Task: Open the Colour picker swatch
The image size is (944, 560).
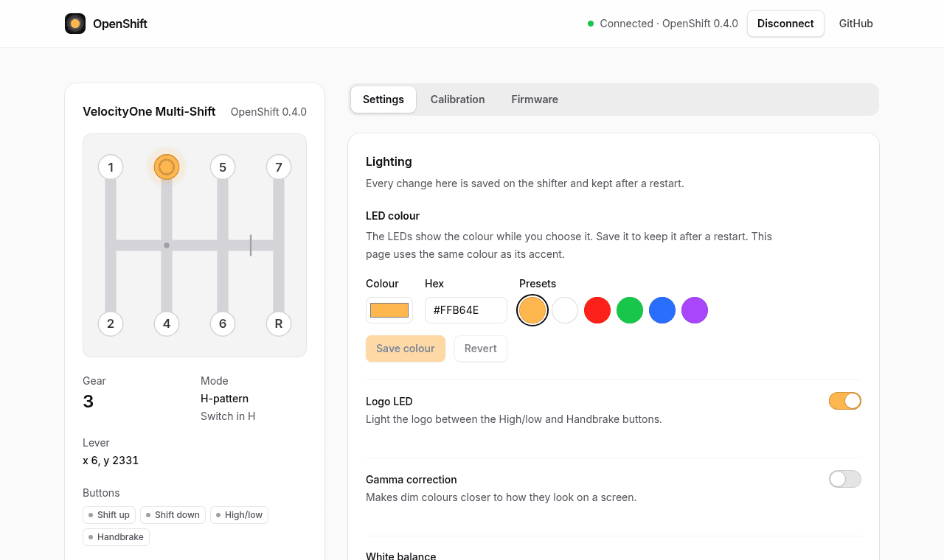Action: click(x=389, y=310)
